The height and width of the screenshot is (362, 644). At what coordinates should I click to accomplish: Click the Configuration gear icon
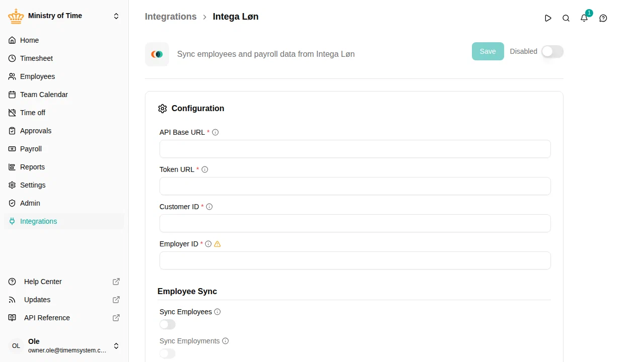coord(162,109)
